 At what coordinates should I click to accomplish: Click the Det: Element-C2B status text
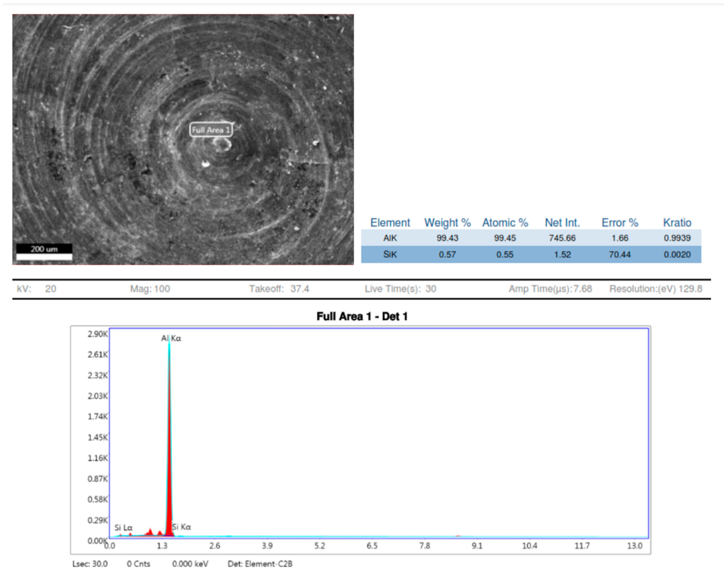click(x=260, y=564)
